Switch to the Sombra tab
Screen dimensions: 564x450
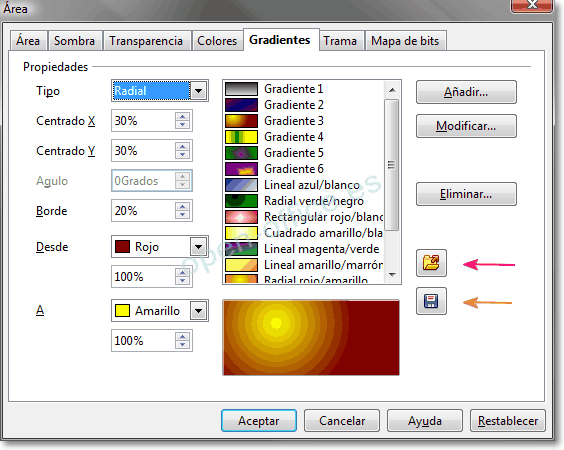74,41
